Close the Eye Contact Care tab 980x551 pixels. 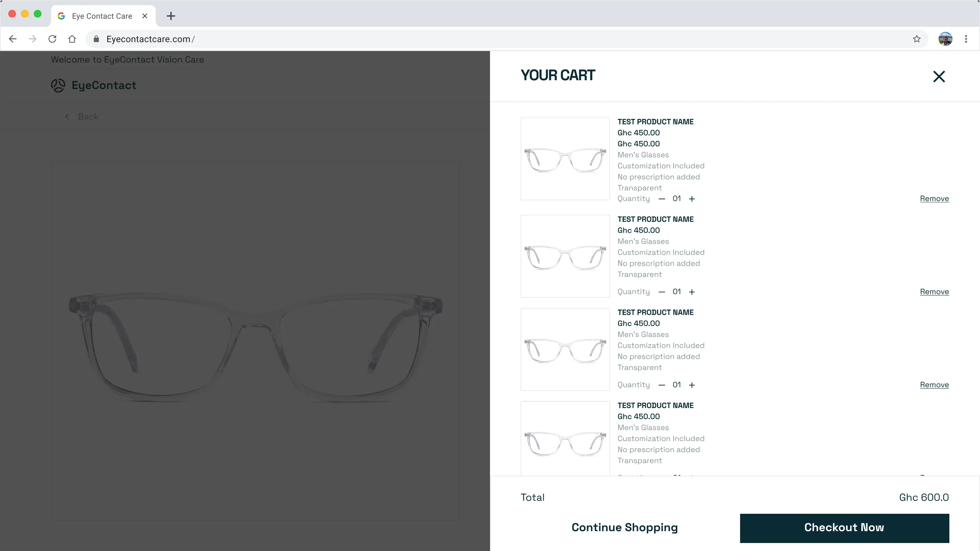pyautogui.click(x=144, y=16)
